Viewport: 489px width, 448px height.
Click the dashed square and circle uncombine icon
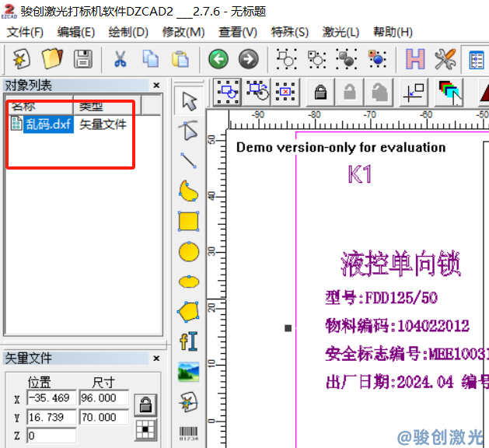(x=316, y=58)
